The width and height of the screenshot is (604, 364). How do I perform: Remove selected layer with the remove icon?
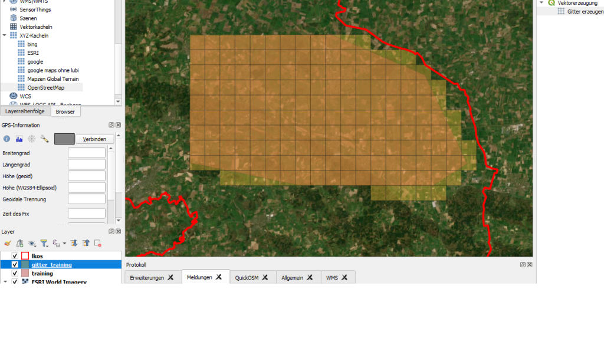[98, 242]
